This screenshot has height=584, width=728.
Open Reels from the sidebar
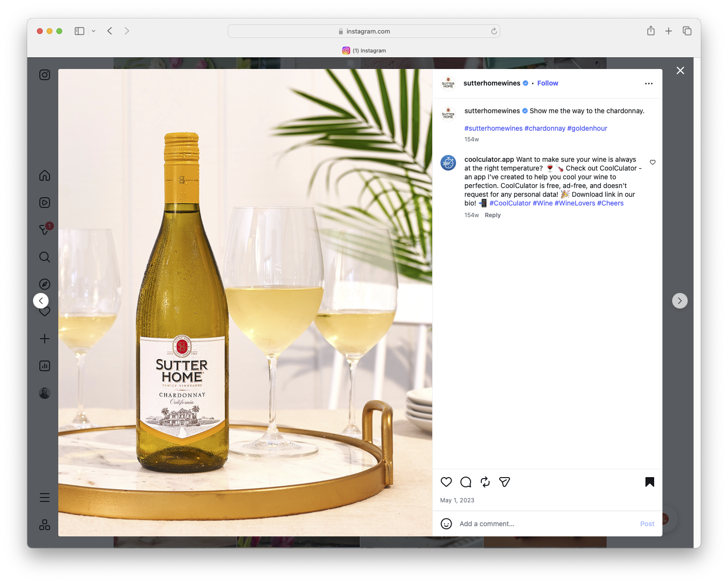(45, 203)
